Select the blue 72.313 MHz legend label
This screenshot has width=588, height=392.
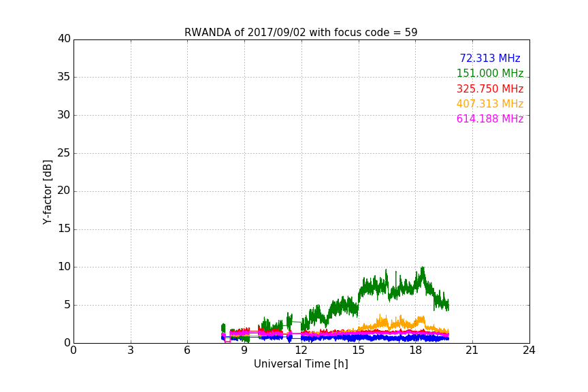[490, 59]
